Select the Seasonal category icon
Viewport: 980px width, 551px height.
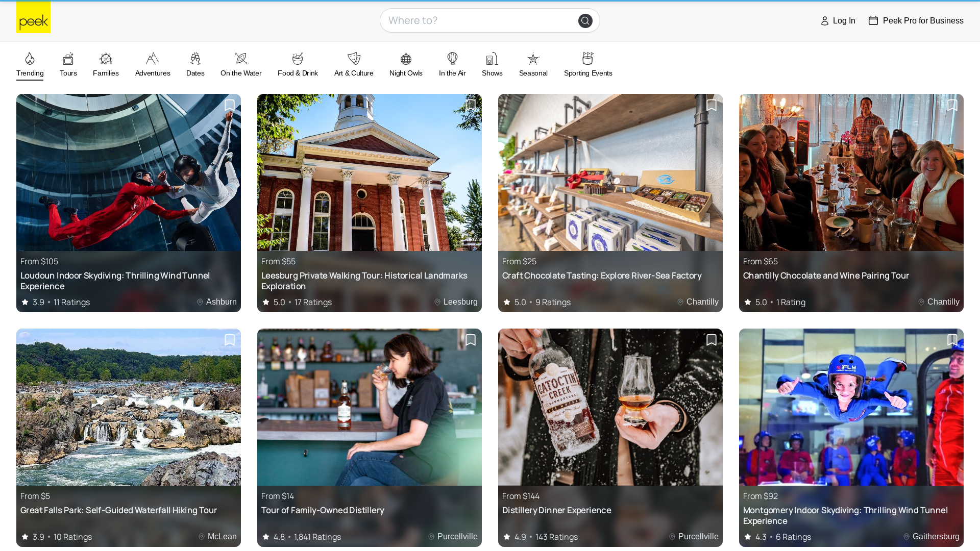click(532, 59)
